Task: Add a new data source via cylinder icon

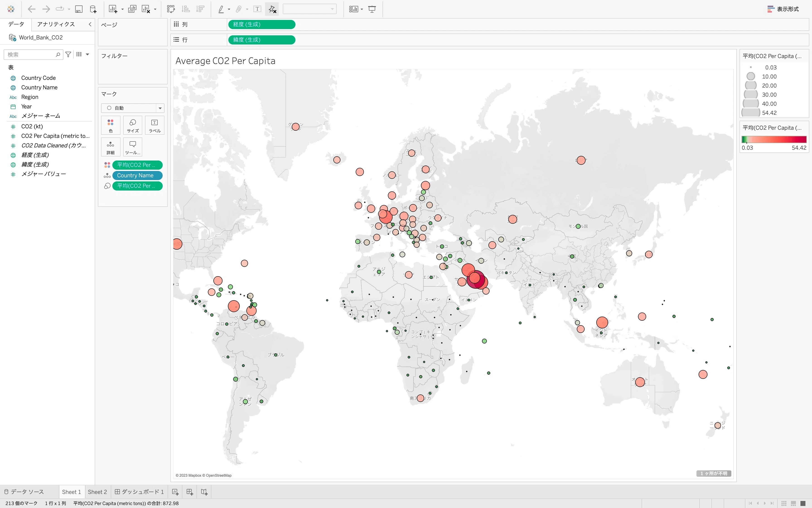Action: (x=93, y=9)
